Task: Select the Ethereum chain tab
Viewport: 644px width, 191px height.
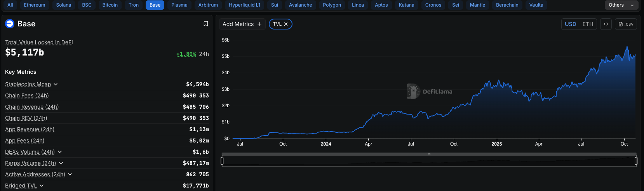Action: click(35, 5)
